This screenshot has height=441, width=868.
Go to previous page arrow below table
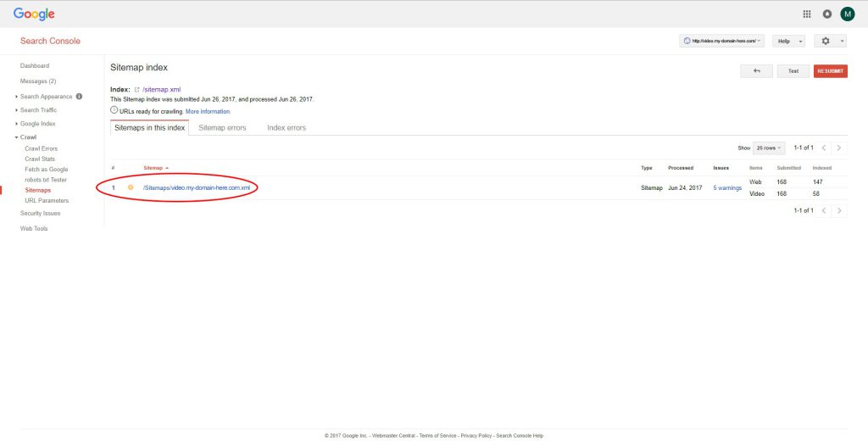coord(824,210)
